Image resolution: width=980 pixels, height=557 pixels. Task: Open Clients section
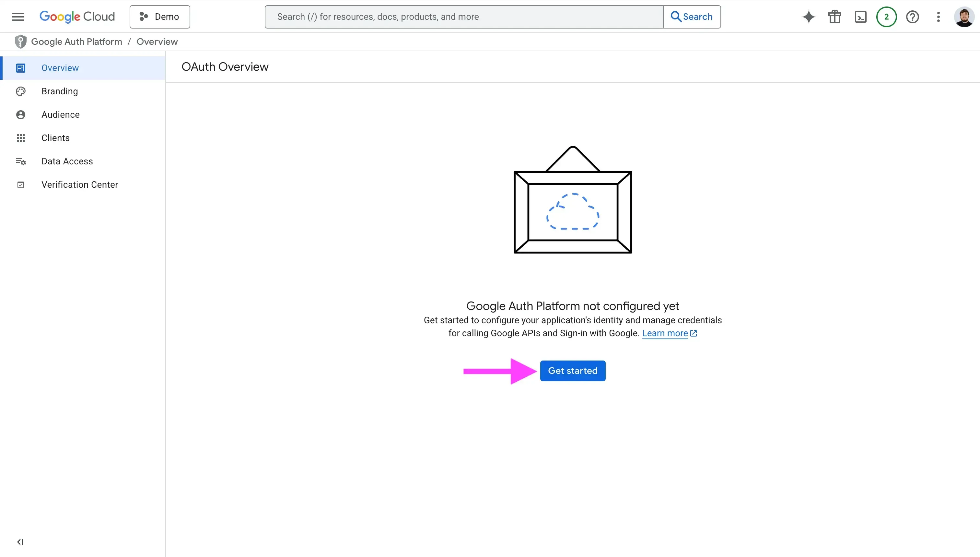point(55,138)
